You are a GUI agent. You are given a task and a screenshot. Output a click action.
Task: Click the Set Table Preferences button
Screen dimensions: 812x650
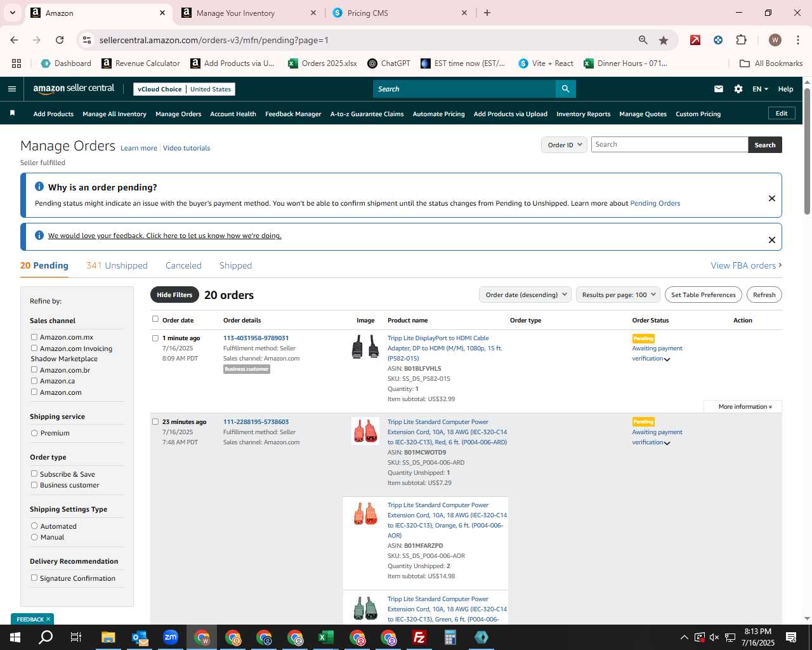[704, 295]
